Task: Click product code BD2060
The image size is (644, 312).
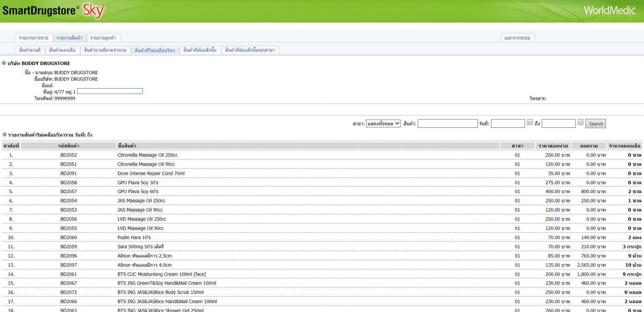Action: (68, 237)
